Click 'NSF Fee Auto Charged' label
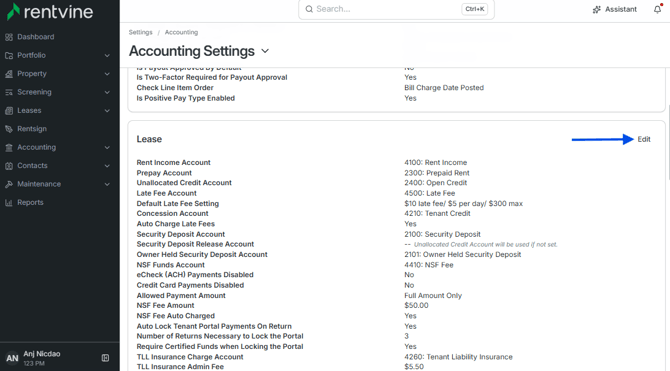670x371 pixels. pos(176,316)
